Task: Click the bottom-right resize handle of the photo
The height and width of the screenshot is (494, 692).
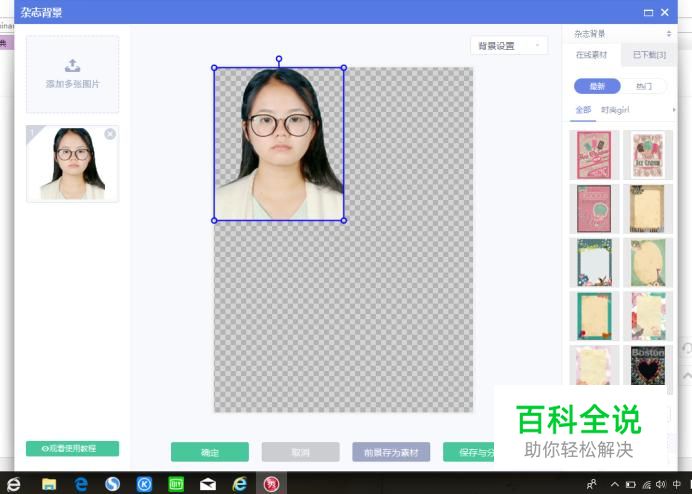Action: (344, 220)
